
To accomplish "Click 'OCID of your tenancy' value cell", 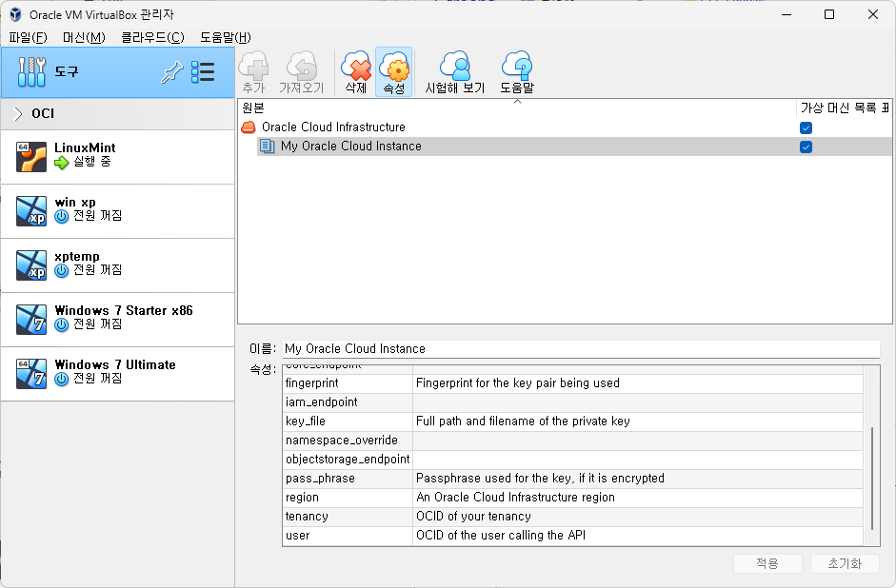I will coord(638,517).
